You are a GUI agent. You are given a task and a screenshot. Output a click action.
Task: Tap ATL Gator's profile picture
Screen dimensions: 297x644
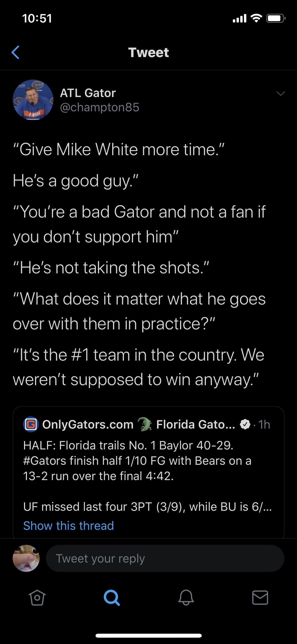point(33,100)
